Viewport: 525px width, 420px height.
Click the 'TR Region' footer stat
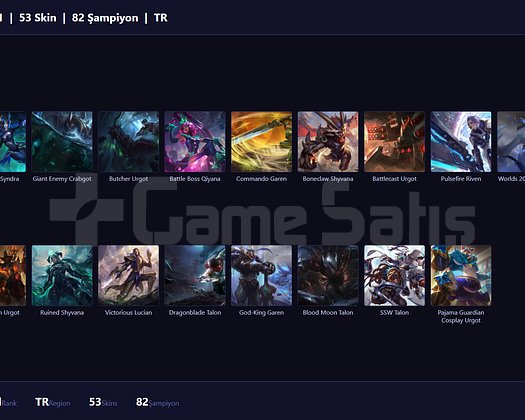53,402
